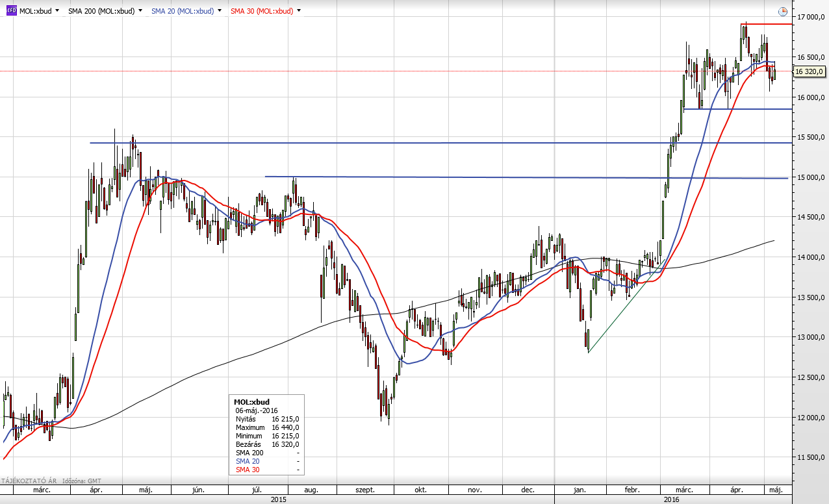
Task: Click the júl. month label on time axis
Action: [257, 490]
